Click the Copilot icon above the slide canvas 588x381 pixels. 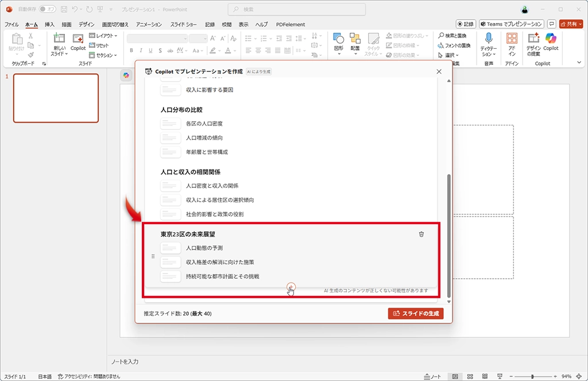point(126,75)
